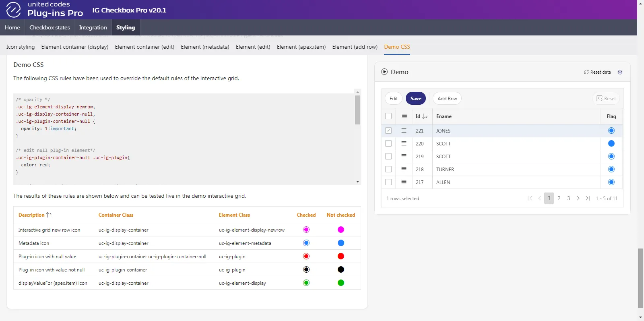This screenshot has height=321, width=644.
Task: Click the magenta Not checked color dot
Action: click(x=341, y=230)
